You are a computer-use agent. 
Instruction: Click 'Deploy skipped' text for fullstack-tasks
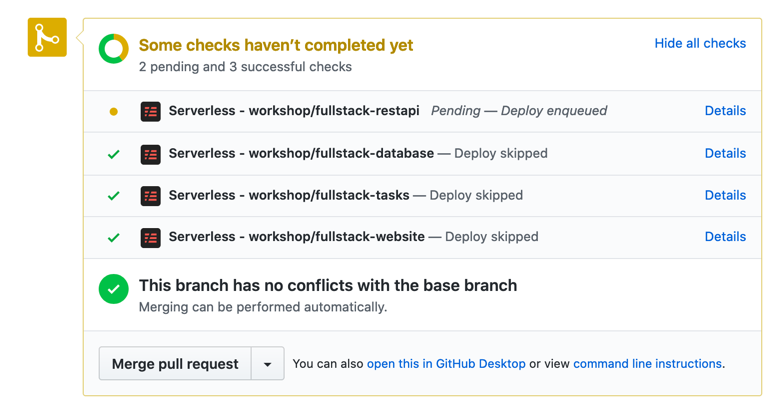pyautogui.click(x=476, y=195)
